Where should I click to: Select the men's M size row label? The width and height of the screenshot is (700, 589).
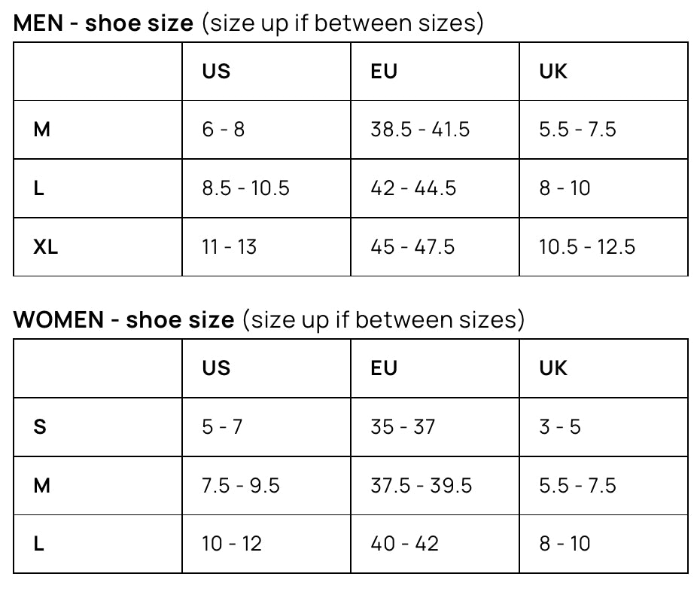42,130
